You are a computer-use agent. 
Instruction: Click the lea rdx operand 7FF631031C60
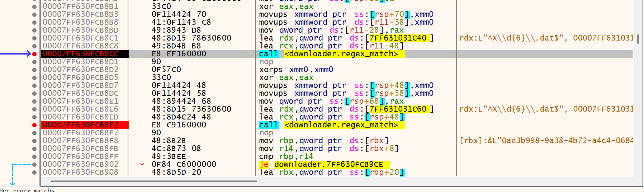pyautogui.click(x=400, y=109)
